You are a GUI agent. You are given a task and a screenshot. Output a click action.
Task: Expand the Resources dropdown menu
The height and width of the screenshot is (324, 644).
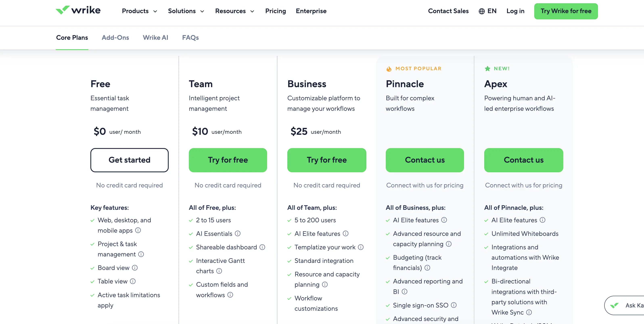pos(235,11)
